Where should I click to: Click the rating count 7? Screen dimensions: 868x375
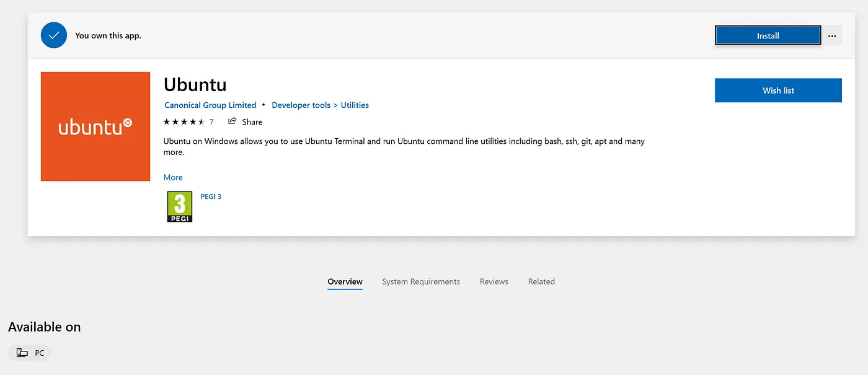(x=211, y=122)
